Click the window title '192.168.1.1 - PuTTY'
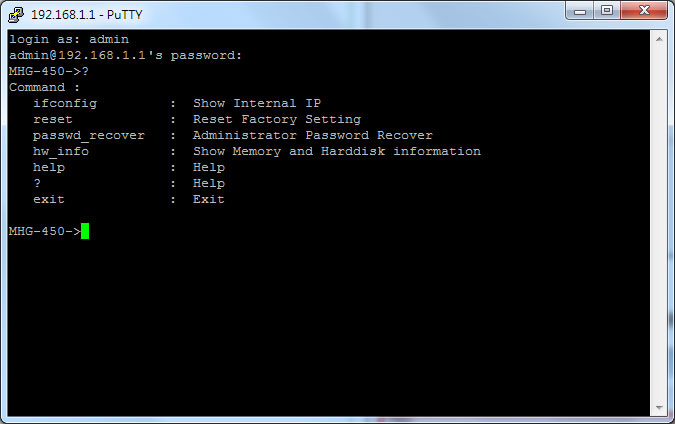This screenshot has height=424, width=675. coord(87,15)
